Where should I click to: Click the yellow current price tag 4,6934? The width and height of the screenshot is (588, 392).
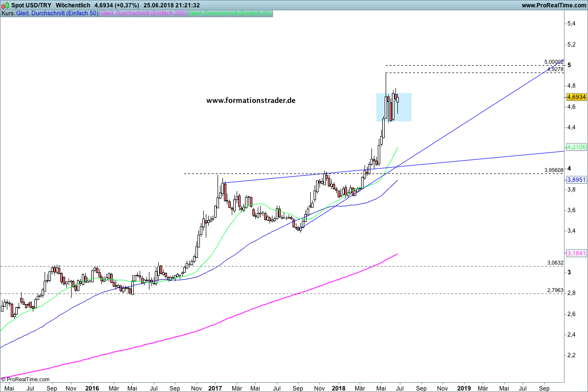tap(576, 98)
